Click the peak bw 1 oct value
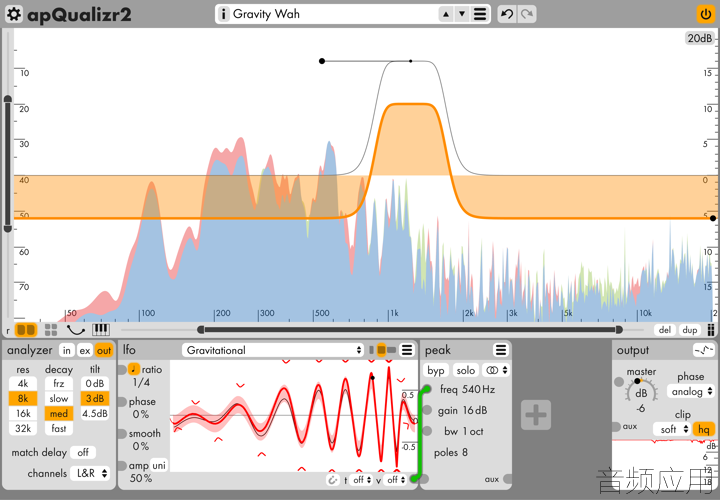720x500 pixels. click(473, 432)
